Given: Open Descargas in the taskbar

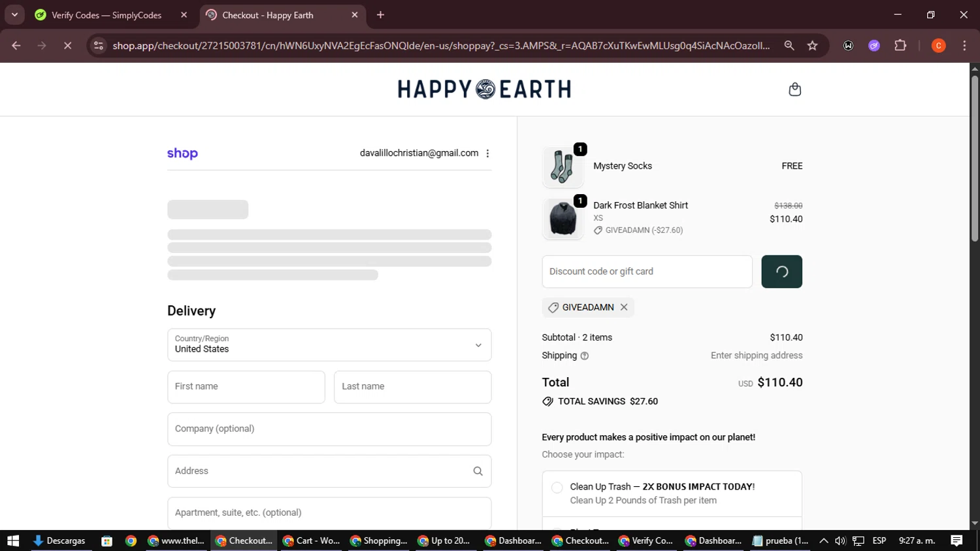Looking at the screenshot, I should [59, 541].
